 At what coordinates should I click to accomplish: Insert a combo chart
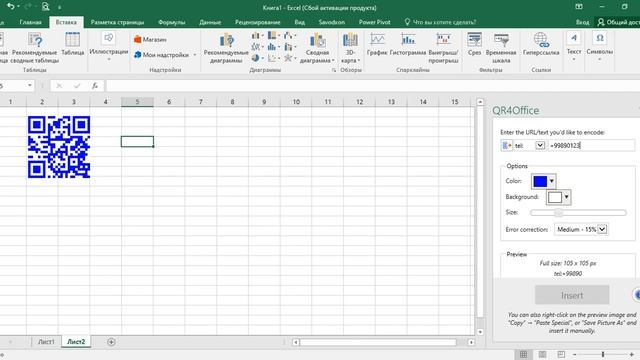[290, 47]
